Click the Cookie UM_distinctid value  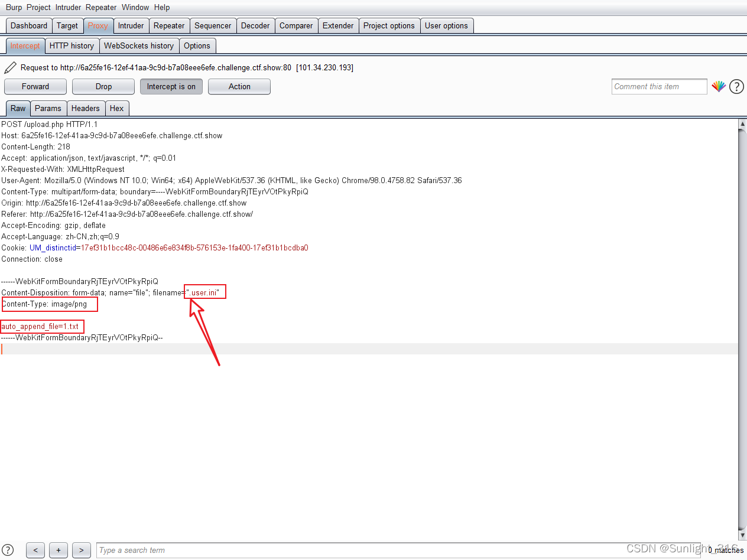click(x=194, y=248)
